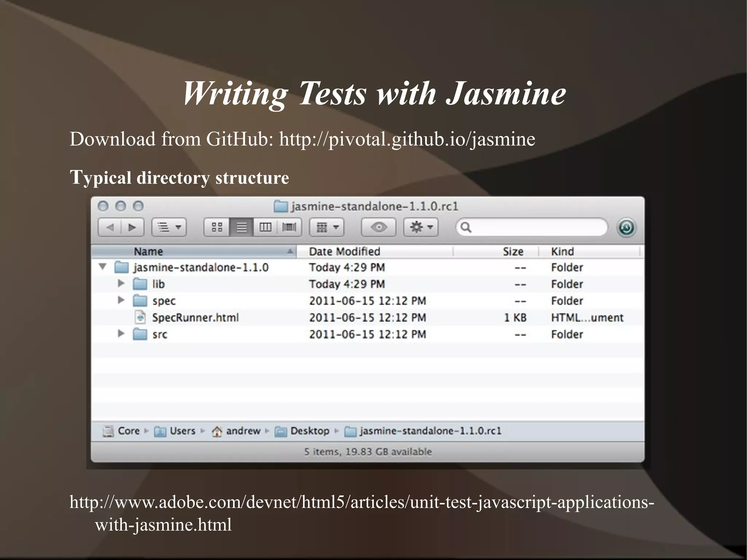Open the item arrangement dropdown

click(327, 228)
